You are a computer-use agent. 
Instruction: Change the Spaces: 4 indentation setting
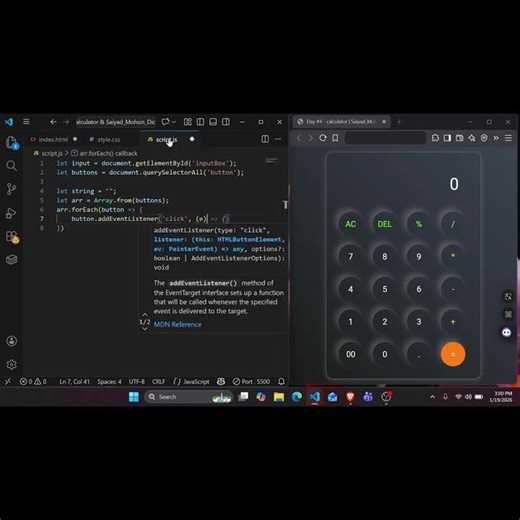point(109,381)
